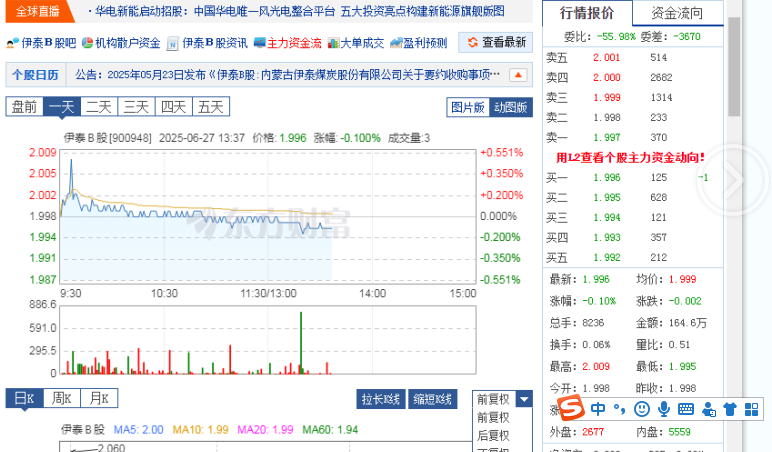Click 外盘 value 2677

point(593,432)
